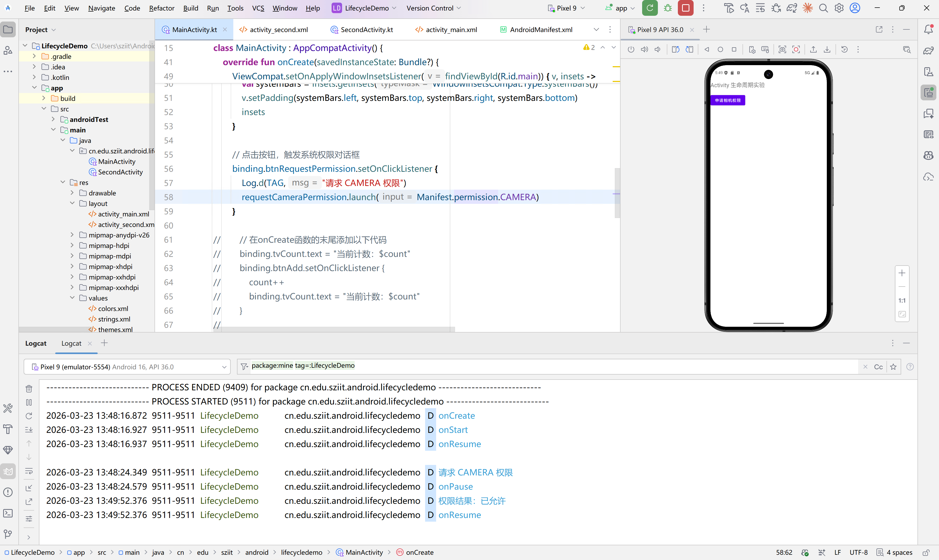Open the Refactor menu
This screenshot has width=939, height=560.
pos(162,8)
